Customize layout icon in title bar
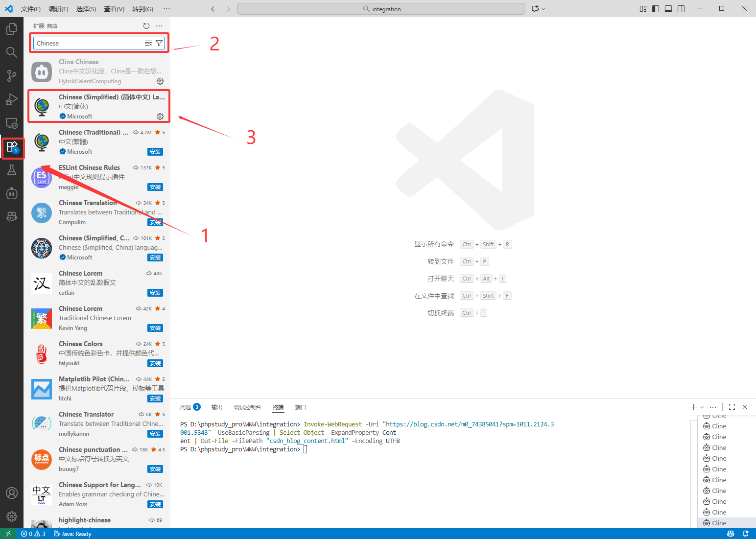Image resolution: width=756 pixels, height=539 pixels. pyautogui.click(x=643, y=9)
